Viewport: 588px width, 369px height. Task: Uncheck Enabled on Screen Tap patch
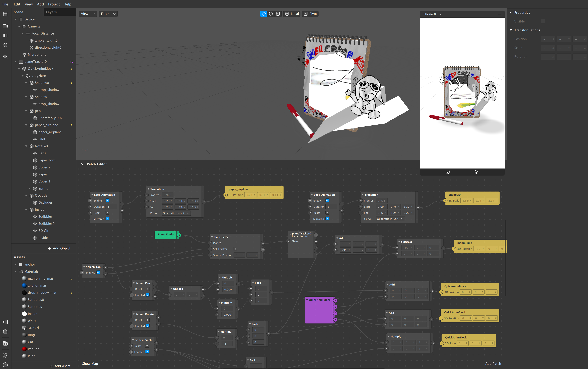(98, 272)
